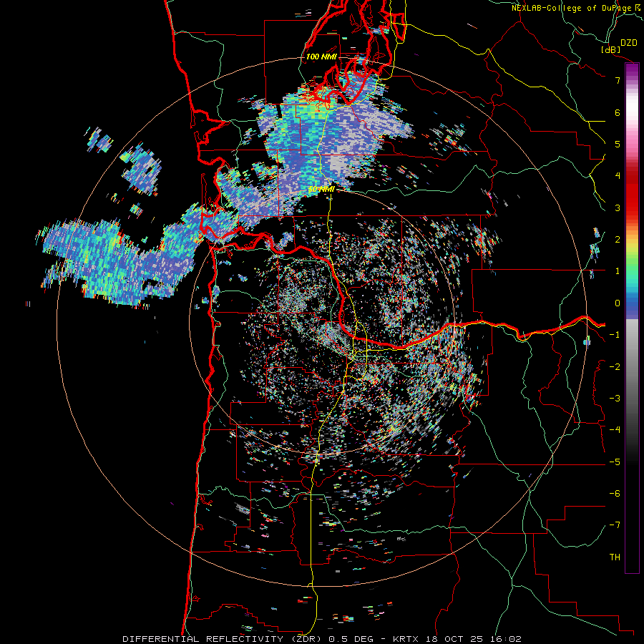This screenshot has width=644, height=644.
Task: Click the [dB] units label
Action: click(x=611, y=50)
